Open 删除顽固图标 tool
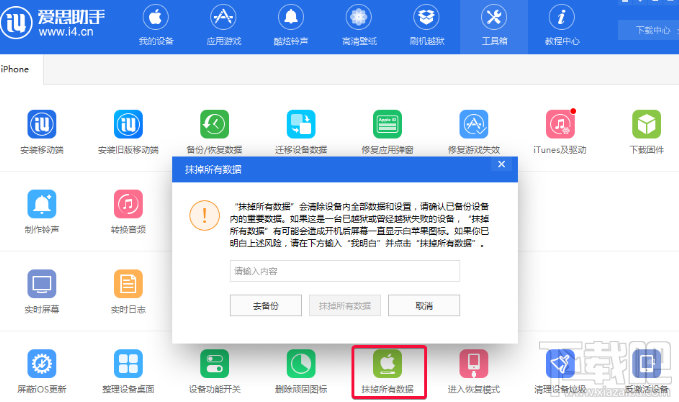Image resolution: width=679 pixels, height=402 pixels. click(x=301, y=371)
